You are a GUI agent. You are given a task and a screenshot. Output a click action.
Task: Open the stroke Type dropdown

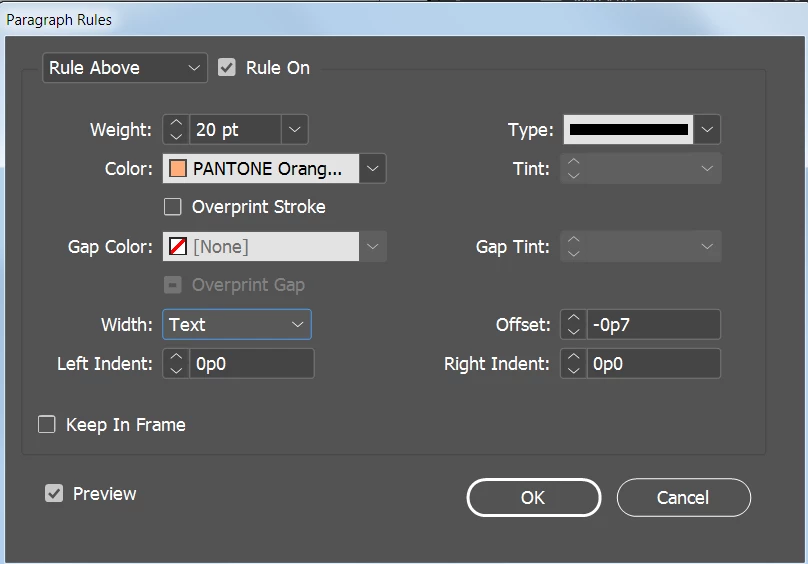coord(707,129)
